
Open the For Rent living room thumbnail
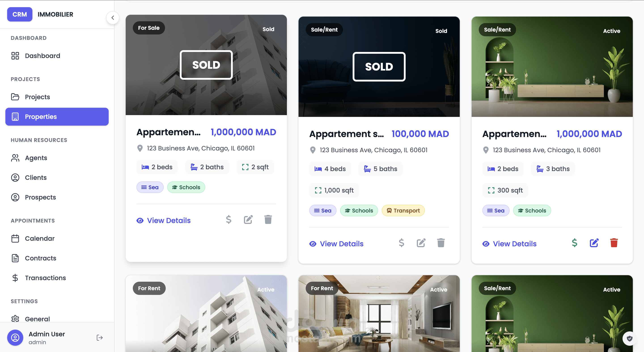tap(379, 314)
